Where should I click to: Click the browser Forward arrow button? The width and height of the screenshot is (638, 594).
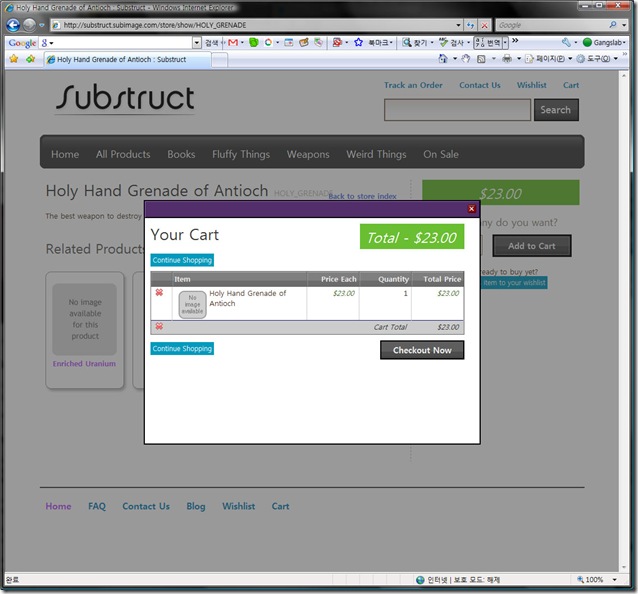(x=29, y=25)
